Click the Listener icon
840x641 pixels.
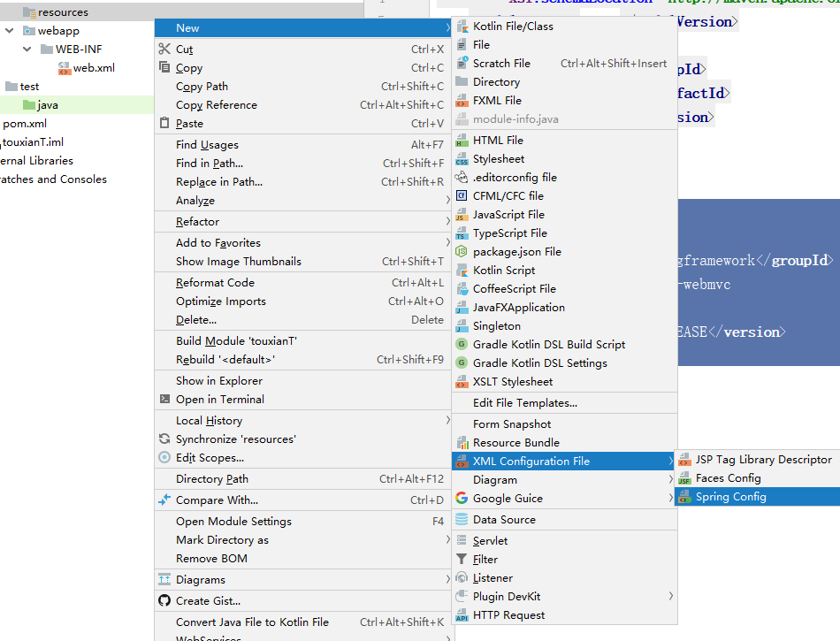[462, 578]
